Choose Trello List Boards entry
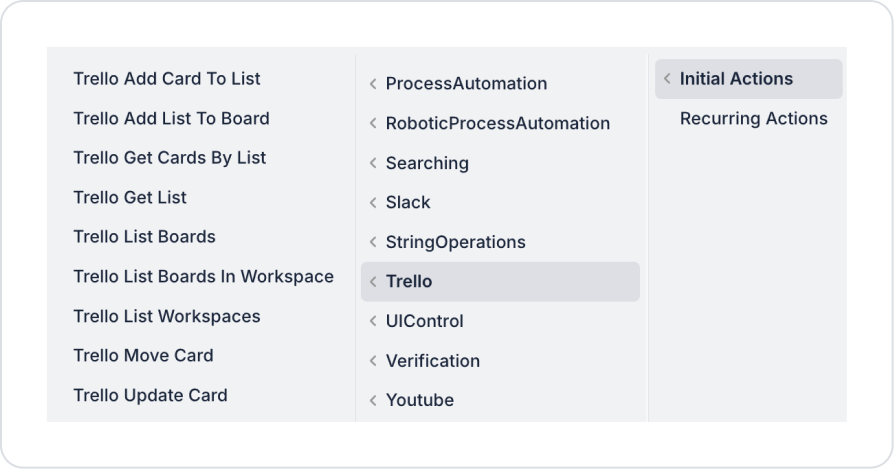 pos(144,237)
